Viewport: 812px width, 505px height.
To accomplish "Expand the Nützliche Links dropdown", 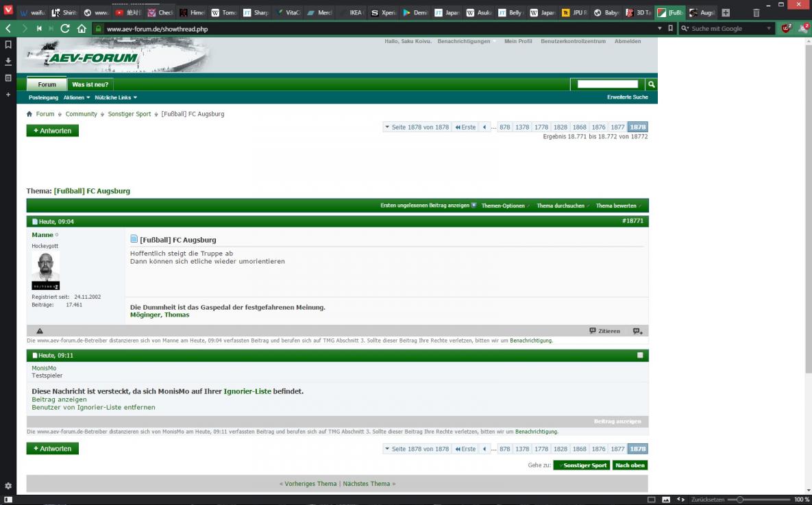I will click(116, 97).
